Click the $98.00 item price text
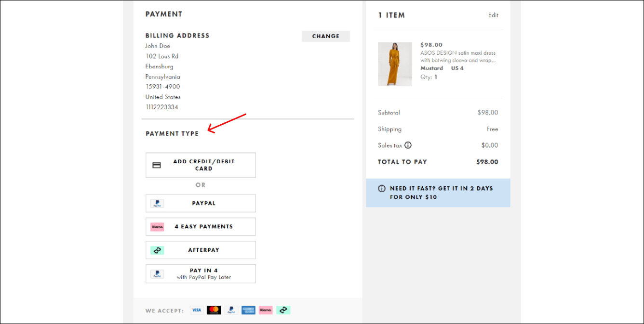The image size is (644, 324). click(x=431, y=45)
